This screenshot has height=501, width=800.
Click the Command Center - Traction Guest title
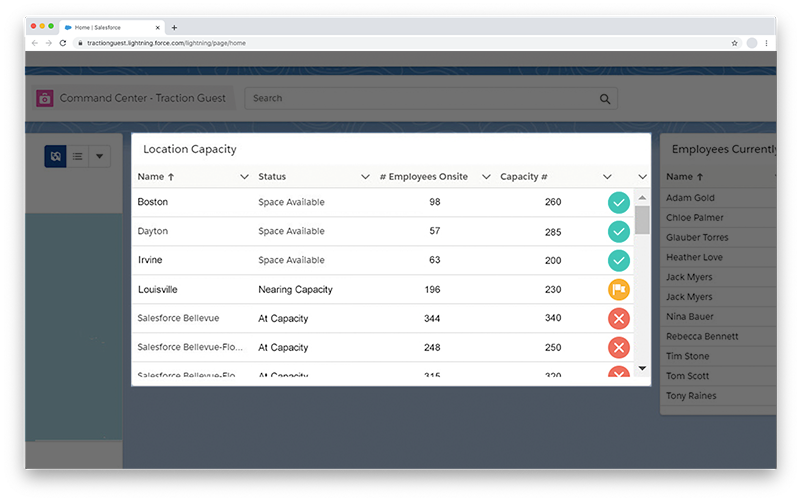point(142,98)
